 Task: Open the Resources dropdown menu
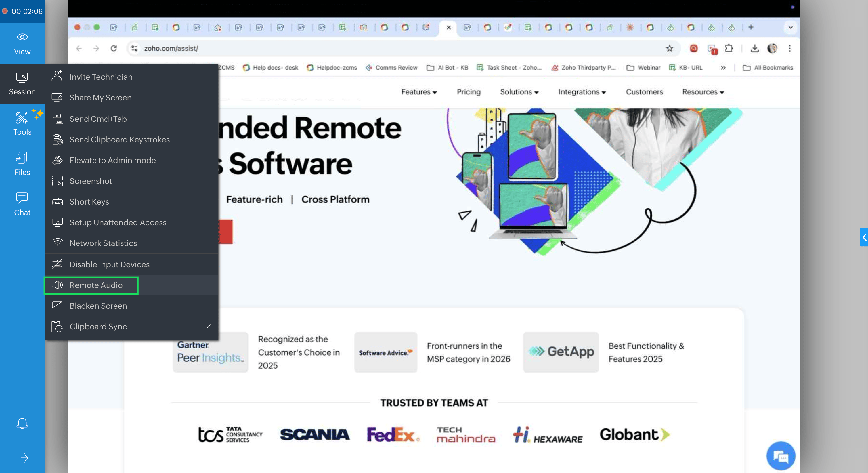(x=703, y=92)
